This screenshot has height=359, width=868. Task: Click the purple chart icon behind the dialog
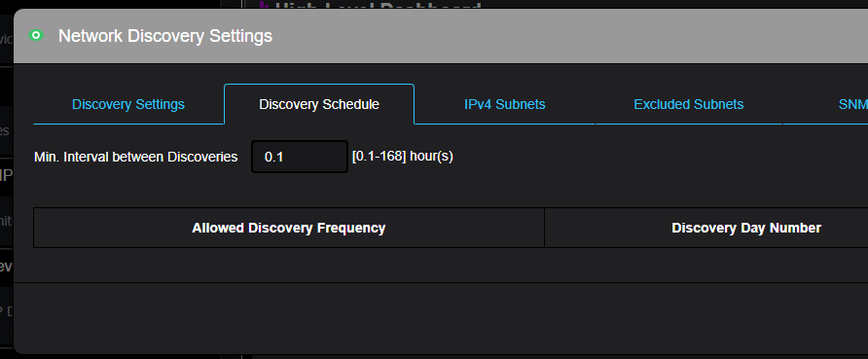click(264, 5)
